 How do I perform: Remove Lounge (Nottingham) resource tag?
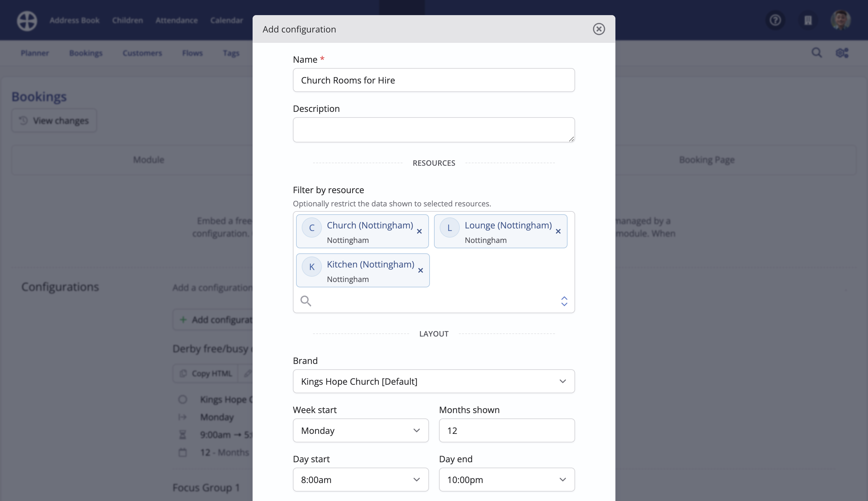(558, 231)
